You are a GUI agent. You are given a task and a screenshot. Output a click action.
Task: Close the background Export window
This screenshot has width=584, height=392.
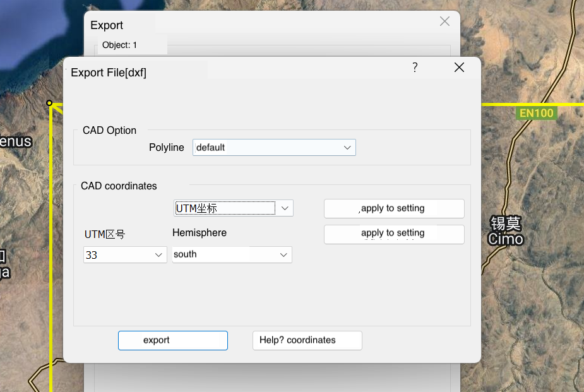pyautogui.click(x=444, y=21)
